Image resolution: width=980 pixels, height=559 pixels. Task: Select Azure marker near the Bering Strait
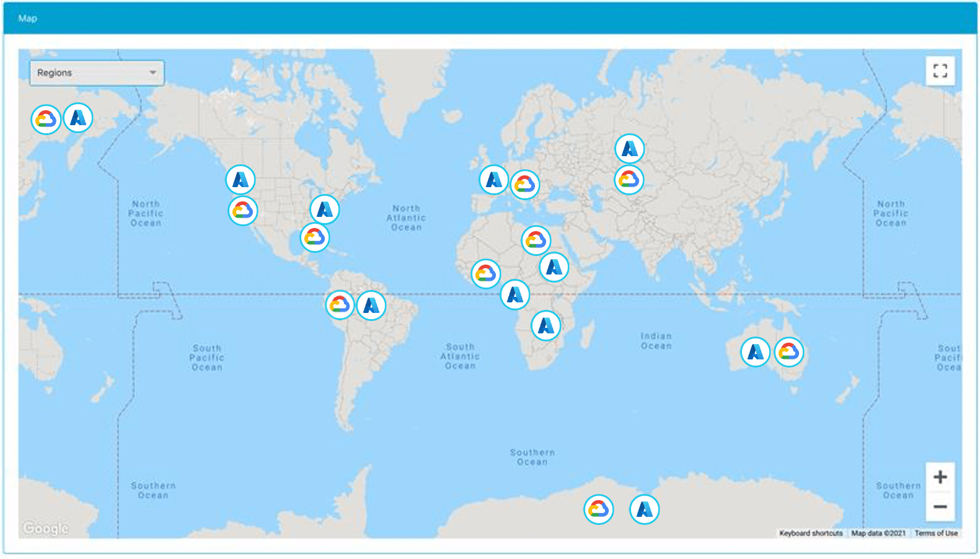[78, 118]
